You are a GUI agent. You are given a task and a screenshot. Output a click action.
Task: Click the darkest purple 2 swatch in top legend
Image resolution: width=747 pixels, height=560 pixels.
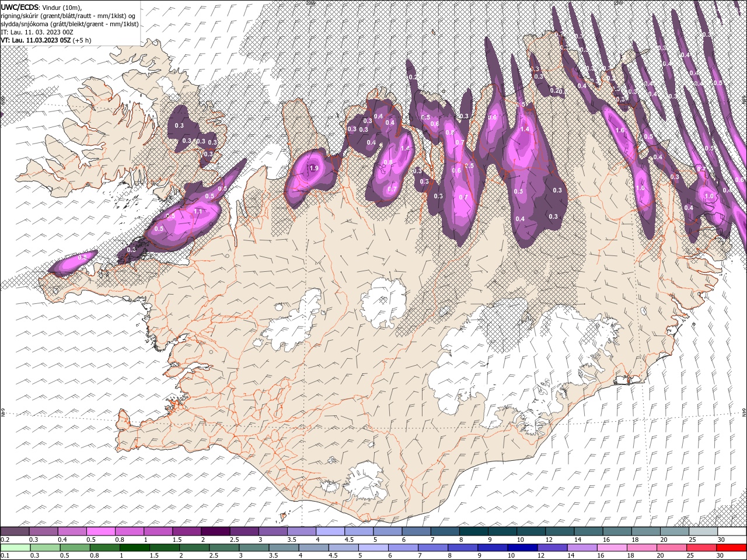point(215,531)
